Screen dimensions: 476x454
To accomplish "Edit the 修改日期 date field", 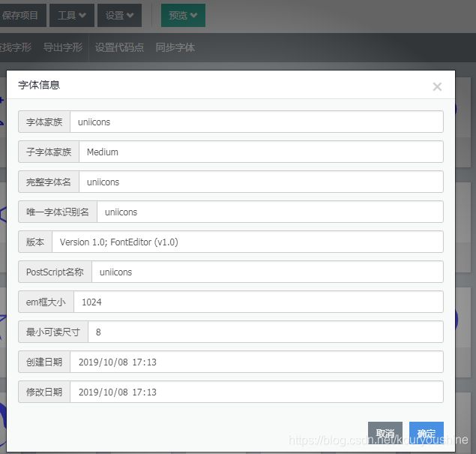I will [256, 392].
